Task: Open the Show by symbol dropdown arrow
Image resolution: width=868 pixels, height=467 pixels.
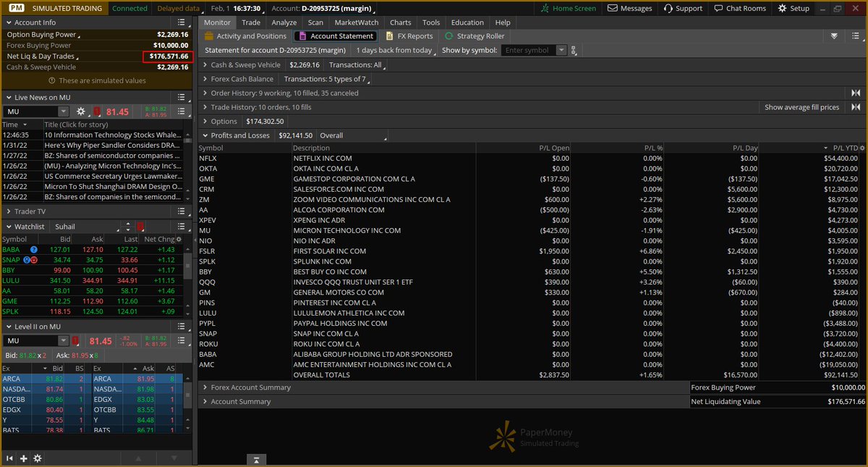Action: tap(562, 51)
